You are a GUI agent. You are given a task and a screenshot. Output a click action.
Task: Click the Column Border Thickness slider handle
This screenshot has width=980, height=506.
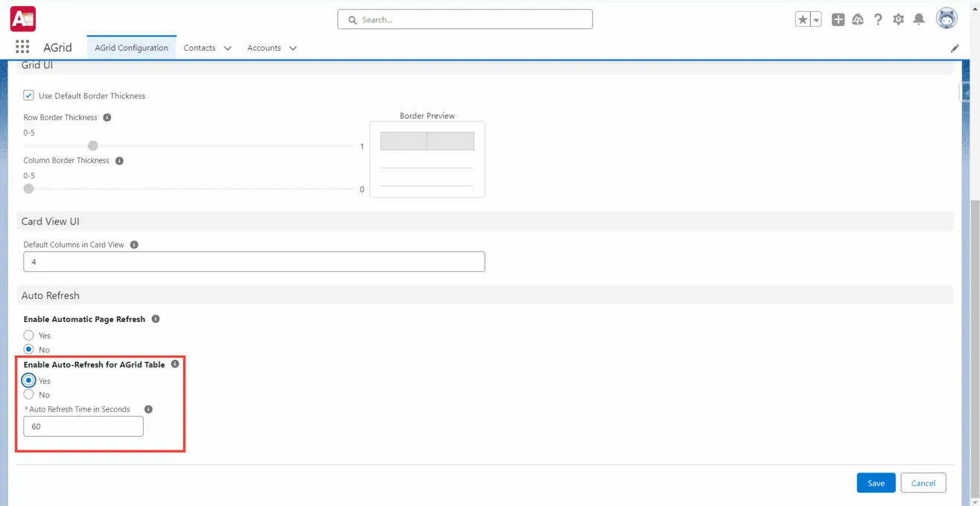click(x=28, y=189)
